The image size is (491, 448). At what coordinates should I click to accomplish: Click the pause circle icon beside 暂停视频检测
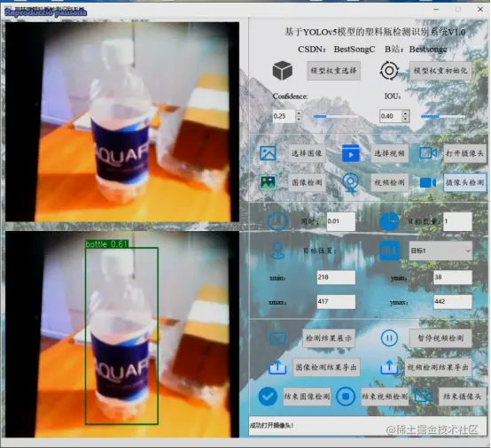(x=389, y=338)
